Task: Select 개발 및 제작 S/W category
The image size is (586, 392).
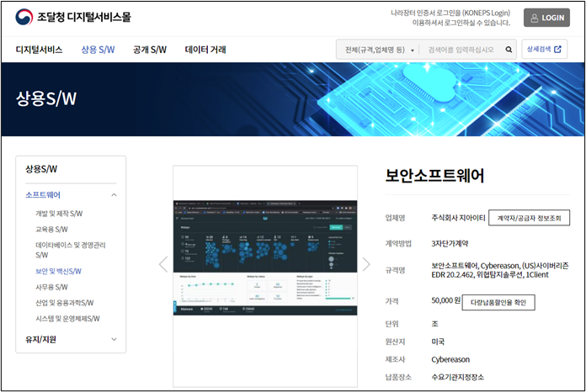Action: (x=59, y=214)
